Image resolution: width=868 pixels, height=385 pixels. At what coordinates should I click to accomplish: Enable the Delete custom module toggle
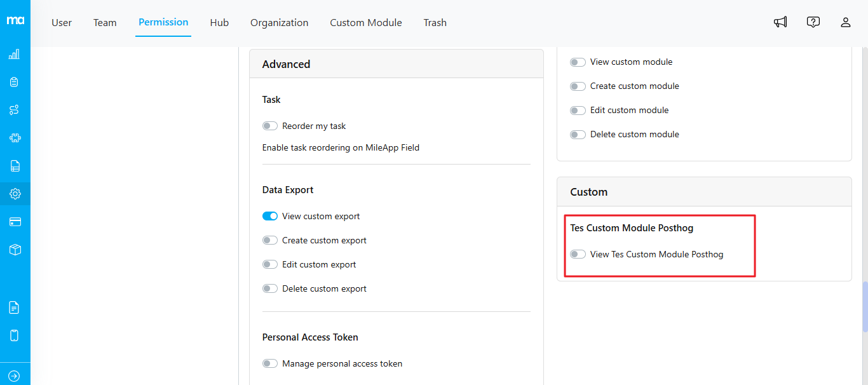pos(578,134)
